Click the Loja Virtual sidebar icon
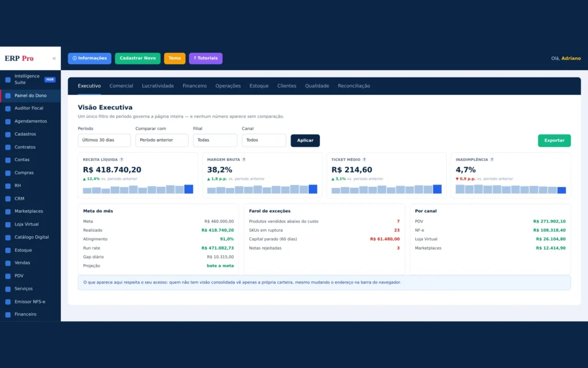This screenshot has height=368, width=588. [x=8, y=225]
